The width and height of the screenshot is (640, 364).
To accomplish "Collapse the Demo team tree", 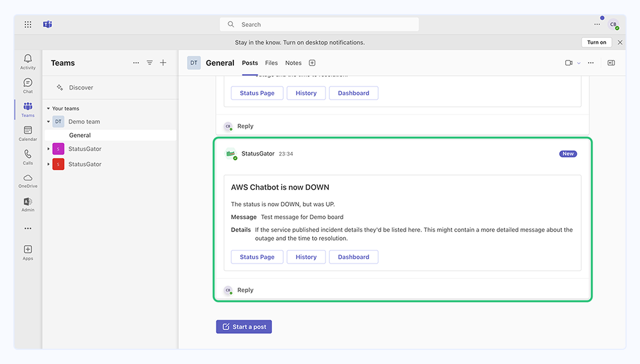I will (x=48, y=122).
